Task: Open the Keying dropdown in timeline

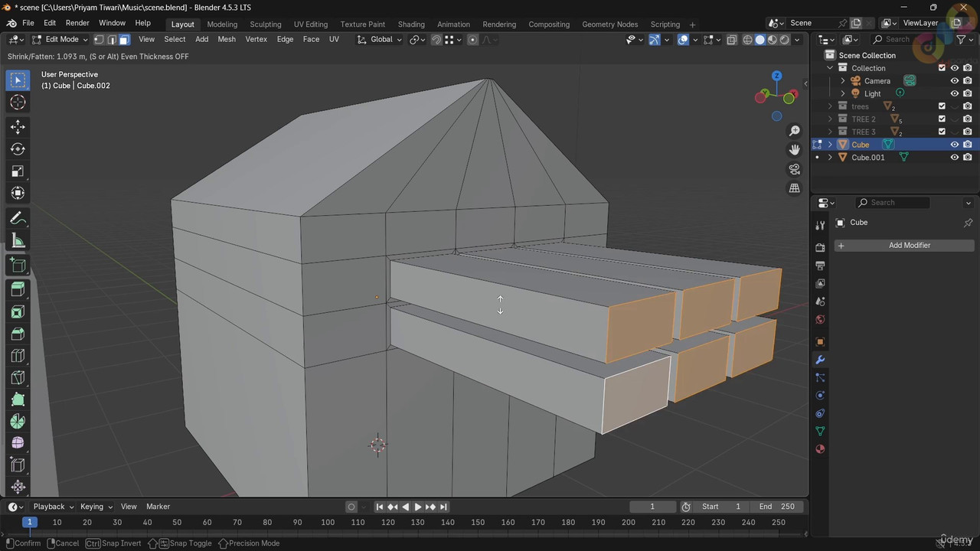Action: (96, 507)
